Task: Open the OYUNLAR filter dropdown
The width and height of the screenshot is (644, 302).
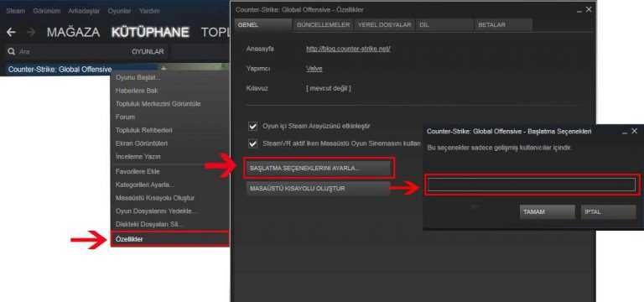Action: pyautogui.click(x=148, y=52)
